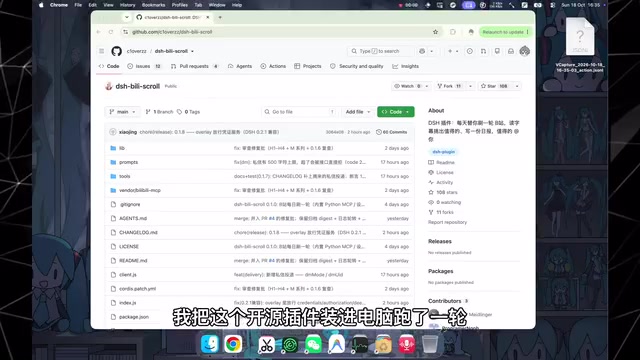Open package.json file
This screenshot has width=640, height=360.
tap(134, 317)
